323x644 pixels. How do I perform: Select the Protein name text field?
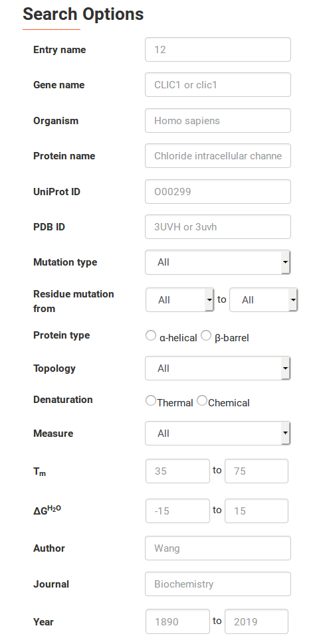pyautogui.click(x=218, y=156)
